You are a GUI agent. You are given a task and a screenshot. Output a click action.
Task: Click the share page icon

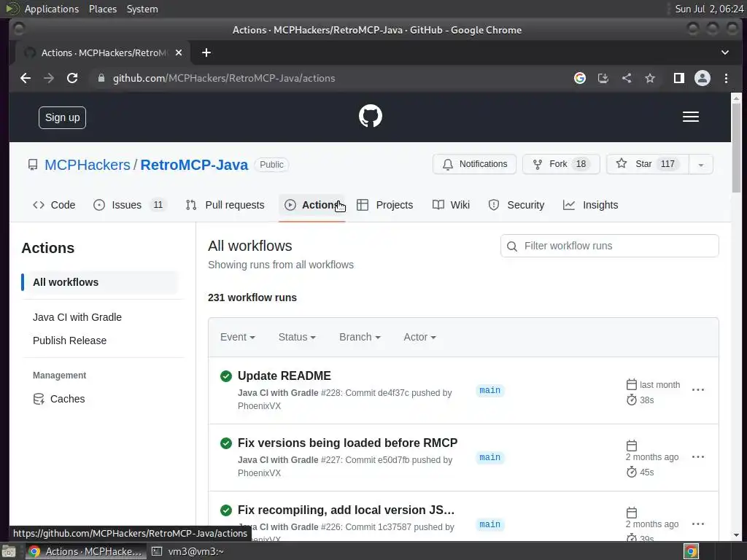(627, 78)
